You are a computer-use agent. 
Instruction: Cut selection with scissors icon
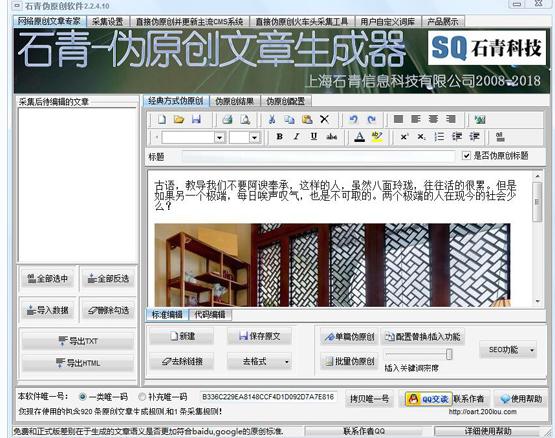click(272, 119)
